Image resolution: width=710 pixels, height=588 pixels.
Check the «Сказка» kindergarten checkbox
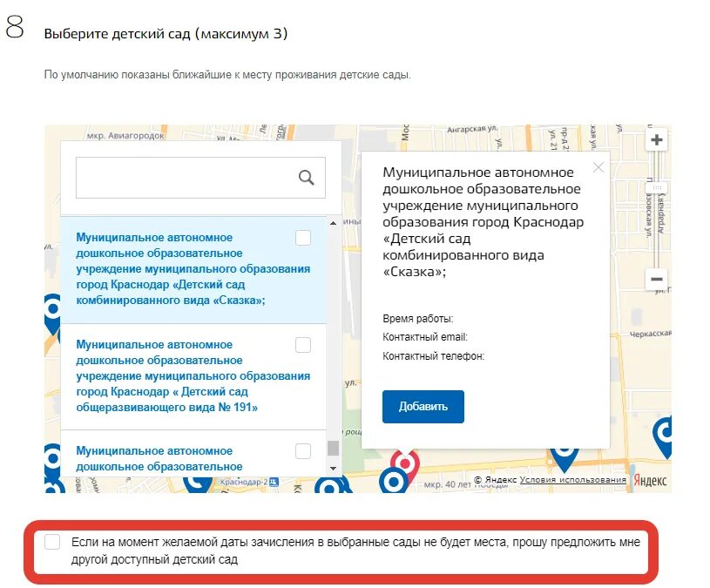pyautogui.click(x=303, y=238)
